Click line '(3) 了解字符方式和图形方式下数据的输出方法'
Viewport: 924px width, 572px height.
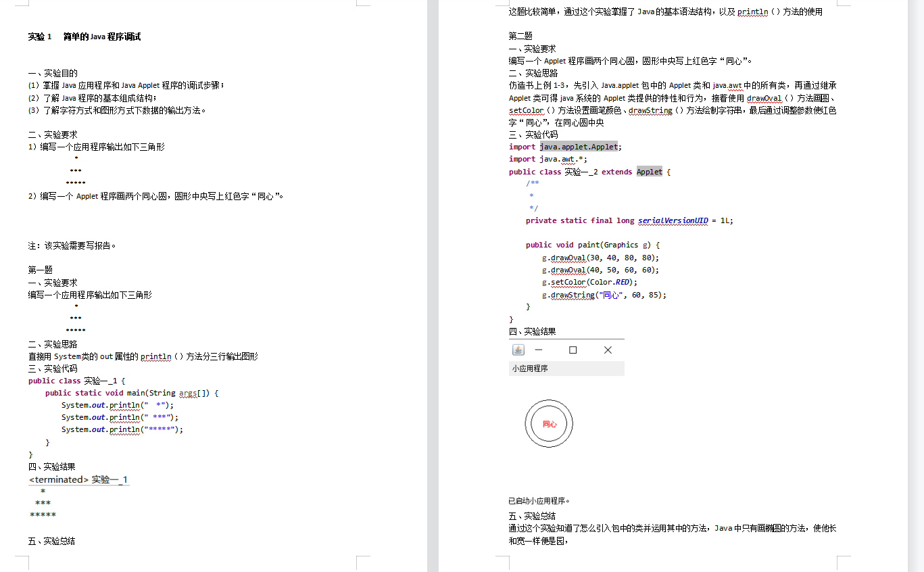(117, 110)
